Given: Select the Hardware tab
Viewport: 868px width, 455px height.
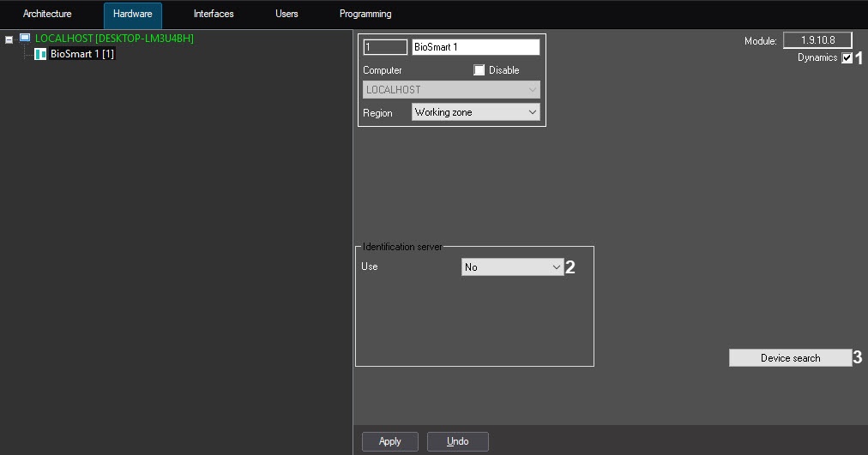Looking at the screenshot, I should pyautogui.click(x=132, y=15).
